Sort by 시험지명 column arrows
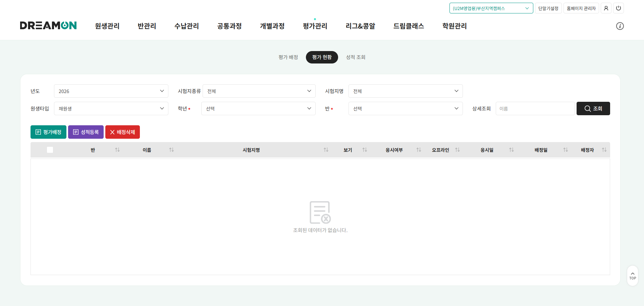The width and height of the screenshot is (644, 306). pyautogui.click(x=326, y=150)
